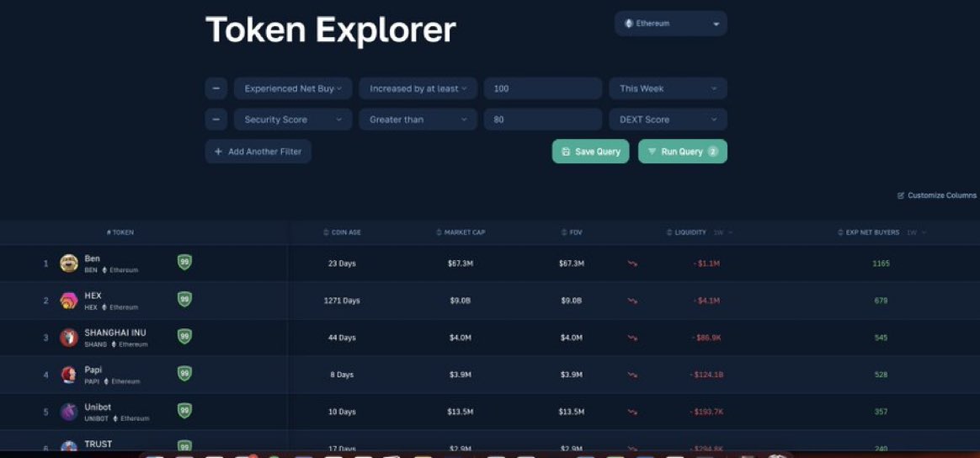The image size is (980, 458).
Task: Open the Increased by at least dropdown
Action: click(418, 88)
